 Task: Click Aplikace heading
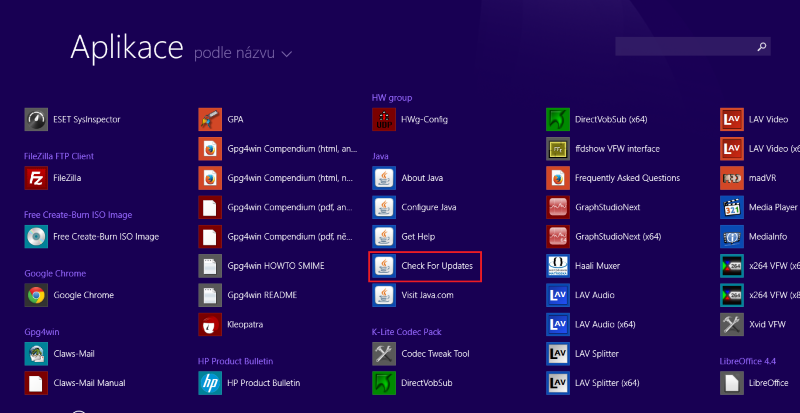127,47
